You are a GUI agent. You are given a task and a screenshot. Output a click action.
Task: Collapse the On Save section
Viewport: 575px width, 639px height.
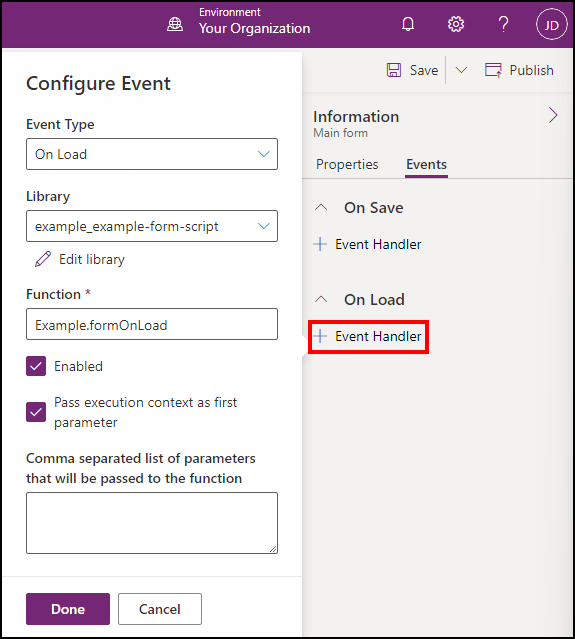tap(321, 207)
